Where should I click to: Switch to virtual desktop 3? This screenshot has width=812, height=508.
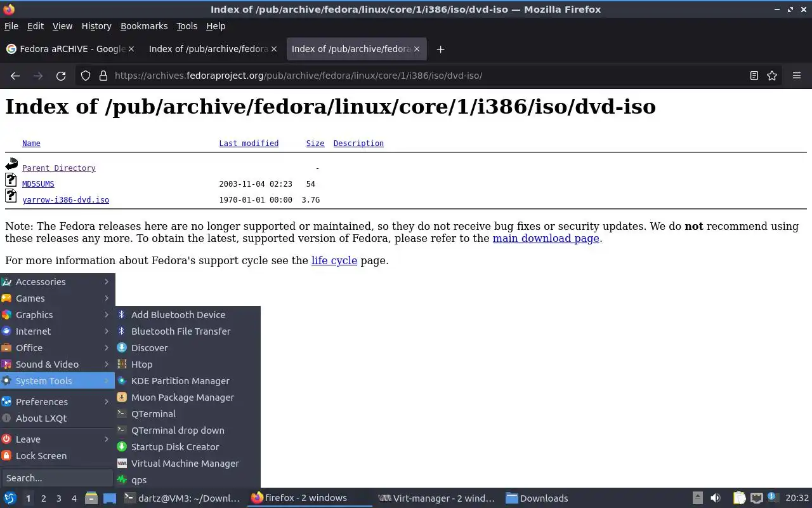pyautogui.click(x=59, y=498)
